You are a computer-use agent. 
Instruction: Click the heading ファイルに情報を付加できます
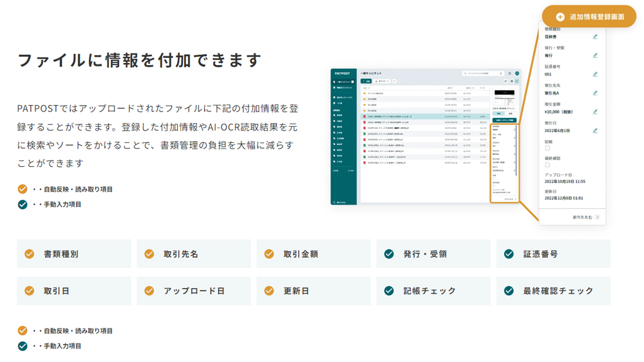[139, 61]
